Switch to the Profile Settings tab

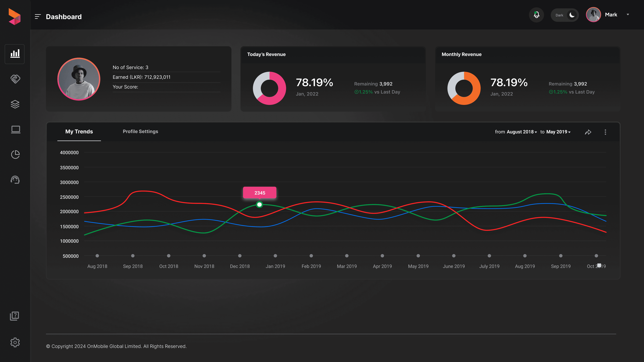tap(140, 131)
